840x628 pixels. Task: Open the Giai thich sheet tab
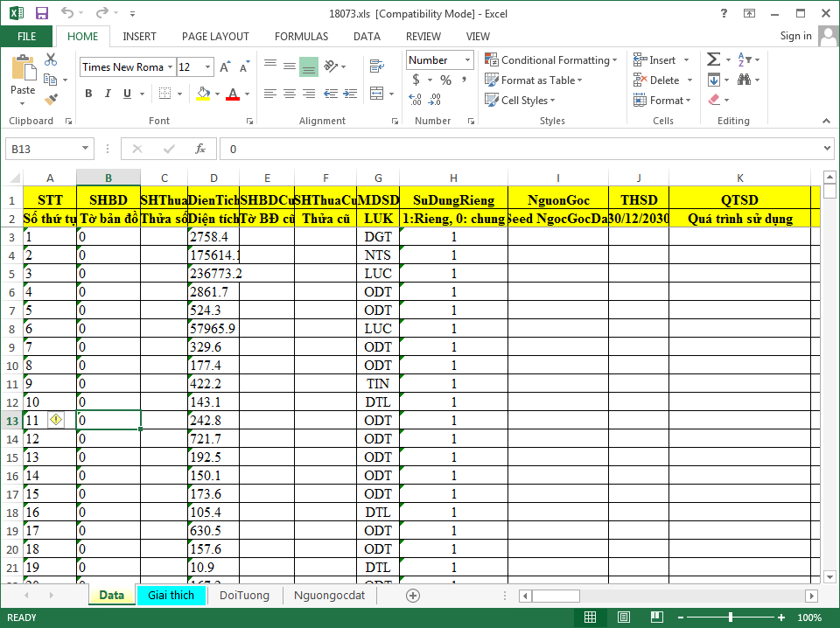coord(171,596)
